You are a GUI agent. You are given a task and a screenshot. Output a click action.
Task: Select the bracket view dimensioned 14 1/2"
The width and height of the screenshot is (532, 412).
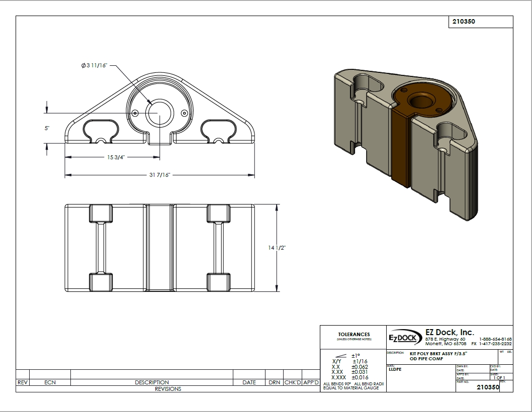[159, 248]
